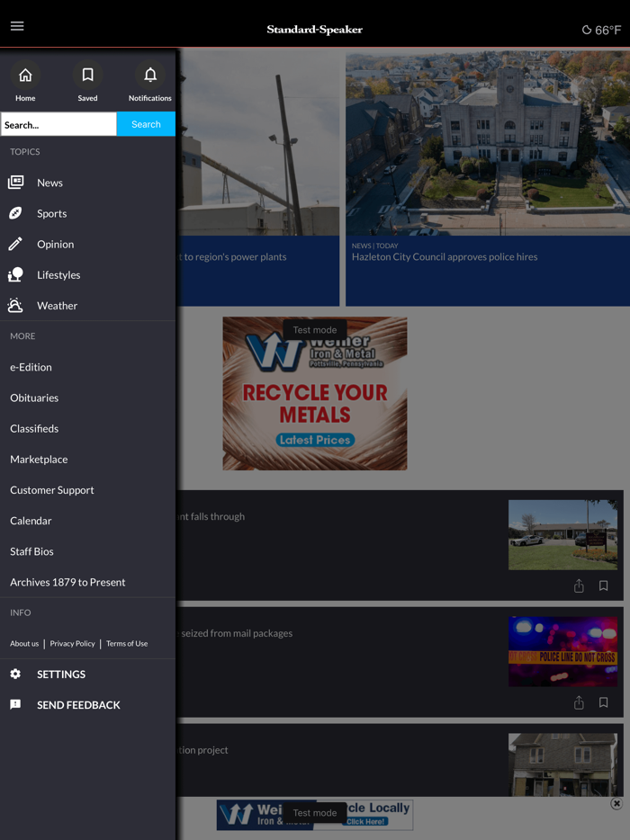Focus the Search text field
630x840 pixels.
[58, 124]
